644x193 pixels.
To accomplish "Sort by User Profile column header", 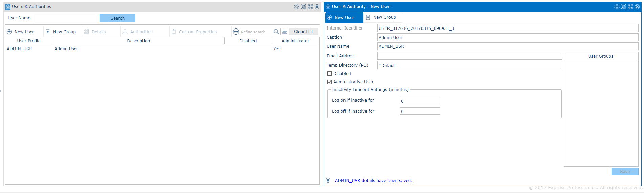I will point(29,41).
